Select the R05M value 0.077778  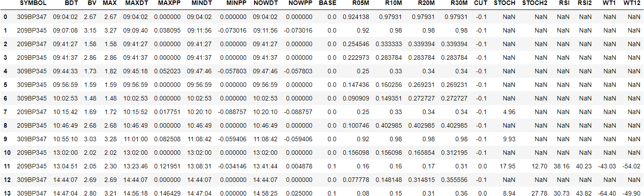click(x=356, y=180)
